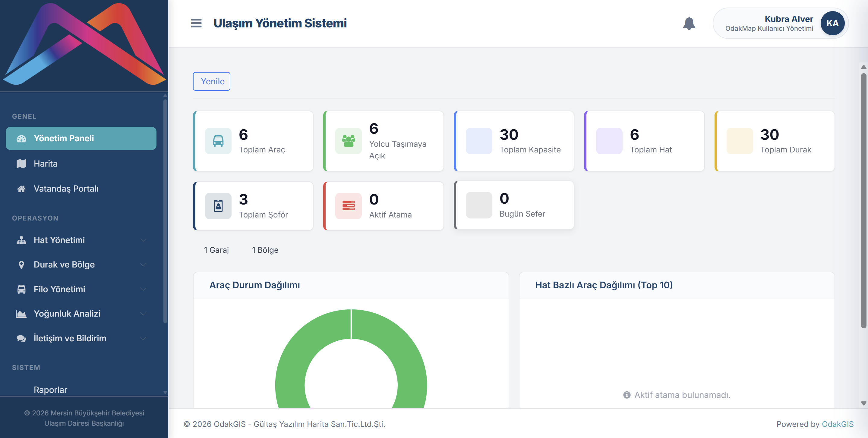Follow the OdakGIS link in the footer

click(837, 424)
